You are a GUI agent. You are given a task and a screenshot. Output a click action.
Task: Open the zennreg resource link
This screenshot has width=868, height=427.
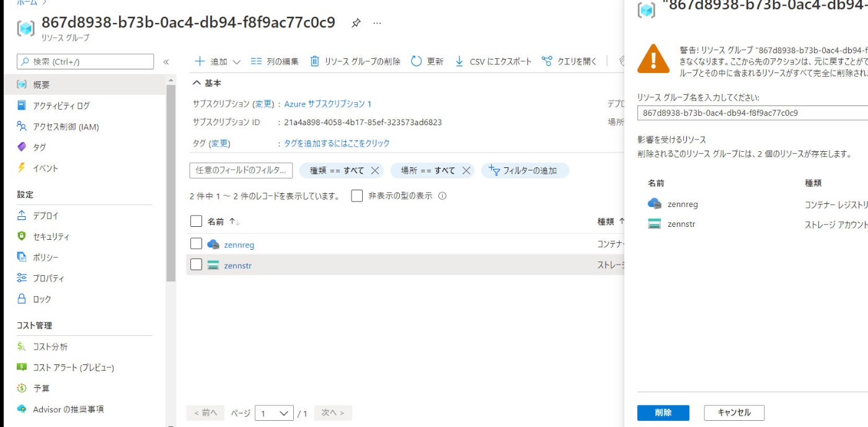pos(239,245)
